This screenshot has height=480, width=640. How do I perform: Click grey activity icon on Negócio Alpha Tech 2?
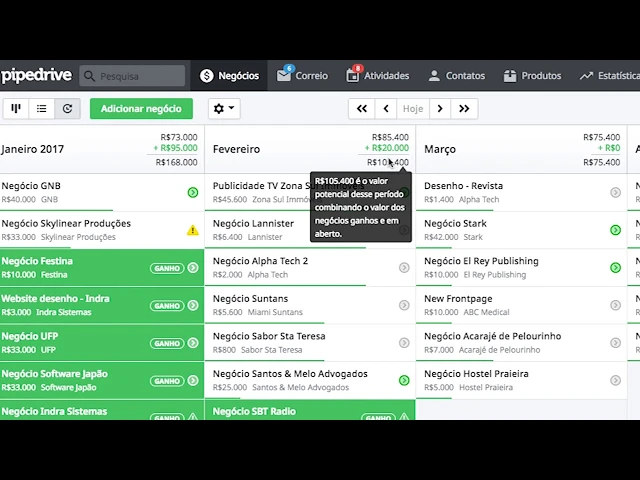click(x=404, y=268)
